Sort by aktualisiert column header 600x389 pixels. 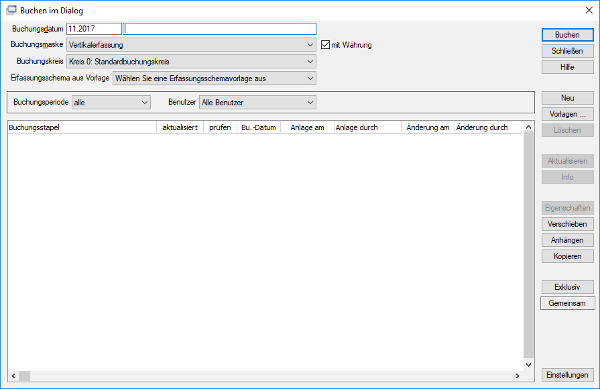click(180, 127)
